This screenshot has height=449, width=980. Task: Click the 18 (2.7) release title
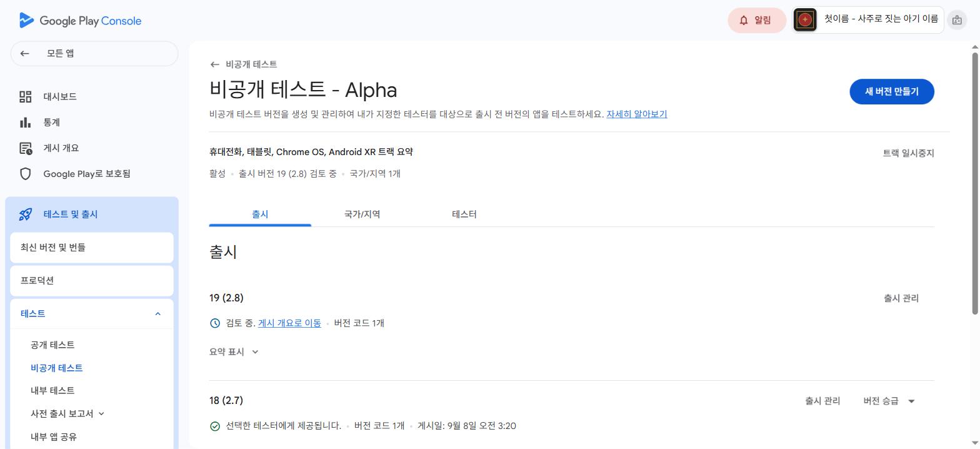point(226,400)
